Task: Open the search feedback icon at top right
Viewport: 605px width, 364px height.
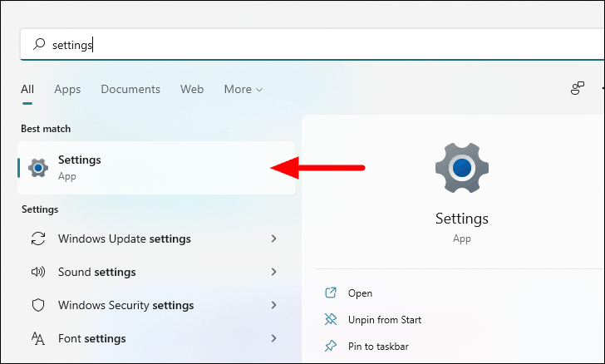Action: 578,88
